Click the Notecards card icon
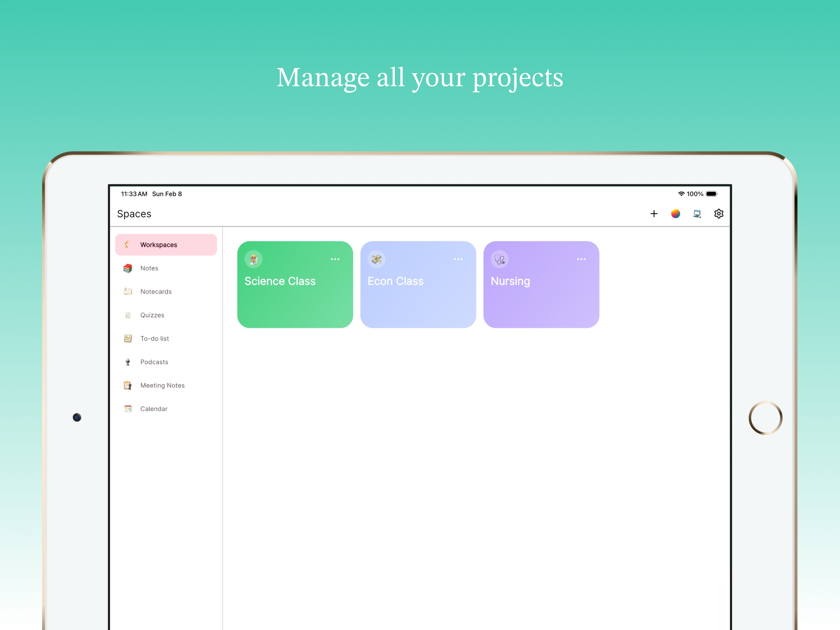The height and width of the screenshot is (630, 840). 128,292
